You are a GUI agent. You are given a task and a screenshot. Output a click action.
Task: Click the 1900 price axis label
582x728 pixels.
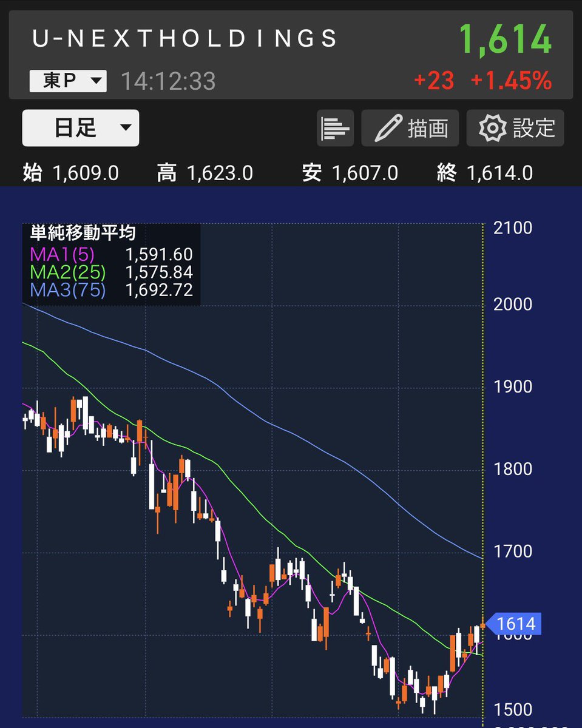pos(513,387)
